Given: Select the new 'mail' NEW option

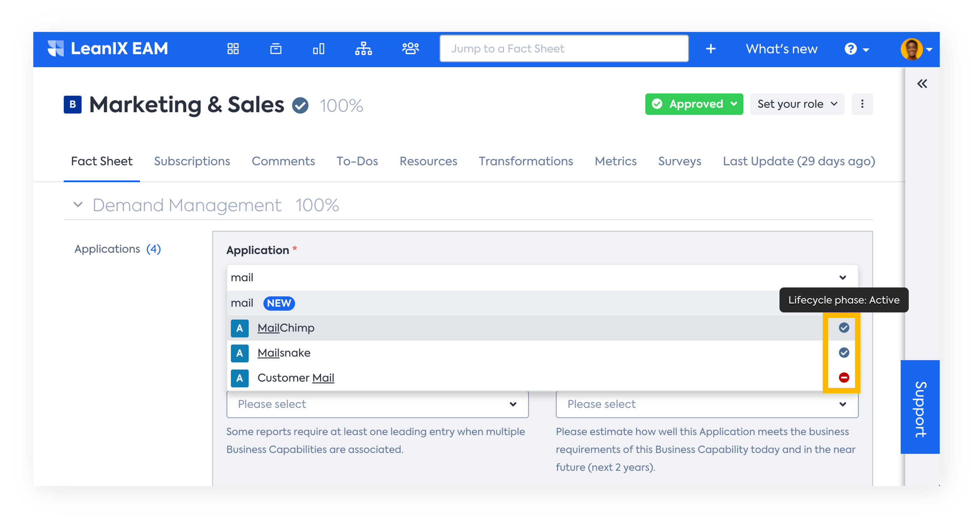Looking at the screenshot, I should [542, 303].
